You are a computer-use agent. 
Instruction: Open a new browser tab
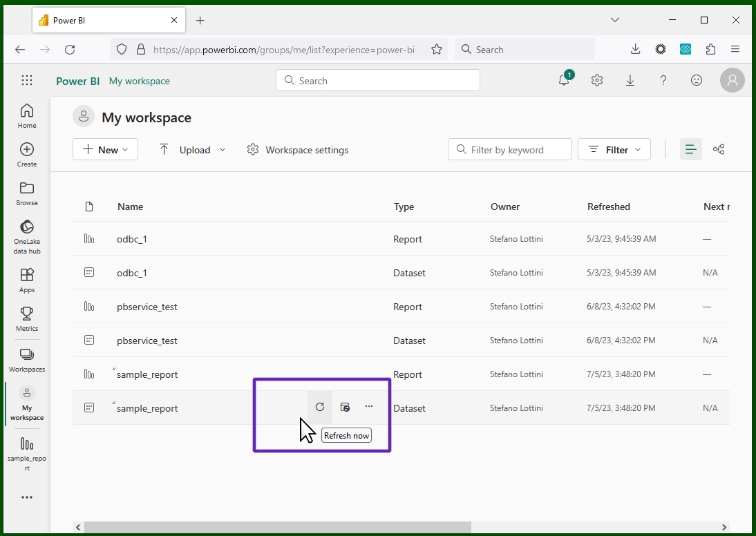(x=200, y=20)
